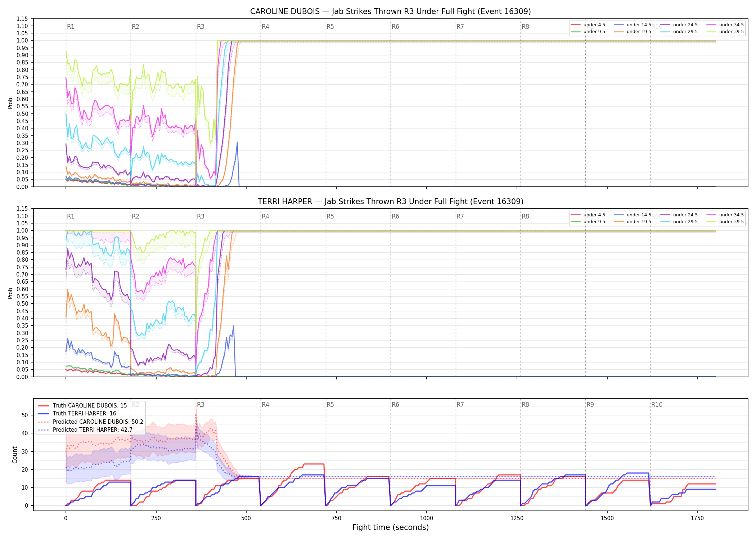Click 'under 29.5' legend entry in Terri Harper chart
Image resolution: width=756 pixels, height=540 pixels.
[x=679, y=222]
